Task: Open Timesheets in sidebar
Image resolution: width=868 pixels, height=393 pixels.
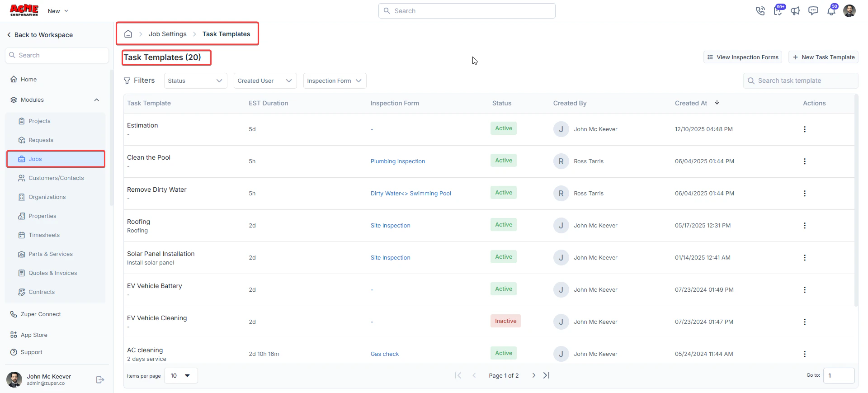Action: pyautogui.click(x=55, y=235)
